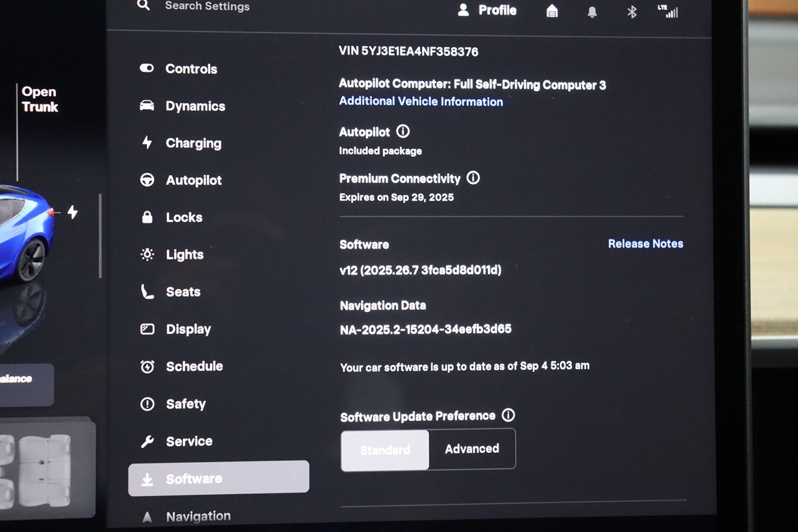Open the Profile menu
Viewport: 798px width, 532px height.
tap(487, 10)
